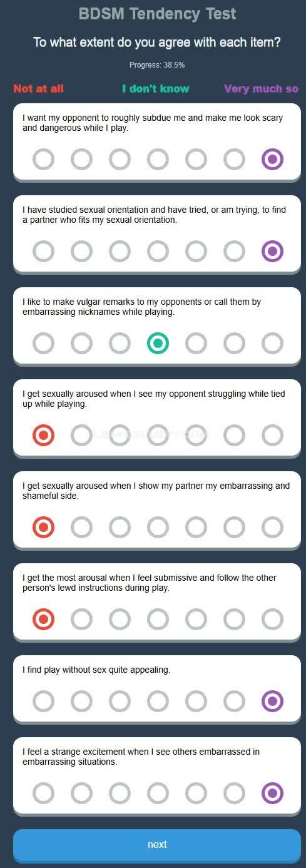Click the BDSM Tendency Test title
Viewport: 306px width, 868px height.
(x=158, y=13)
